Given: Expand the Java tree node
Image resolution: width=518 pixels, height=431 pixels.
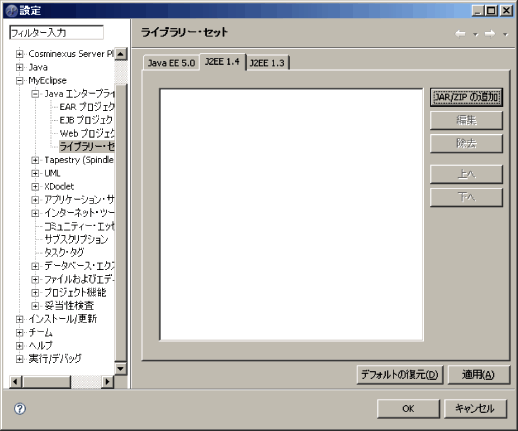Looking at the screenshot, I should [x=20, y=67].
